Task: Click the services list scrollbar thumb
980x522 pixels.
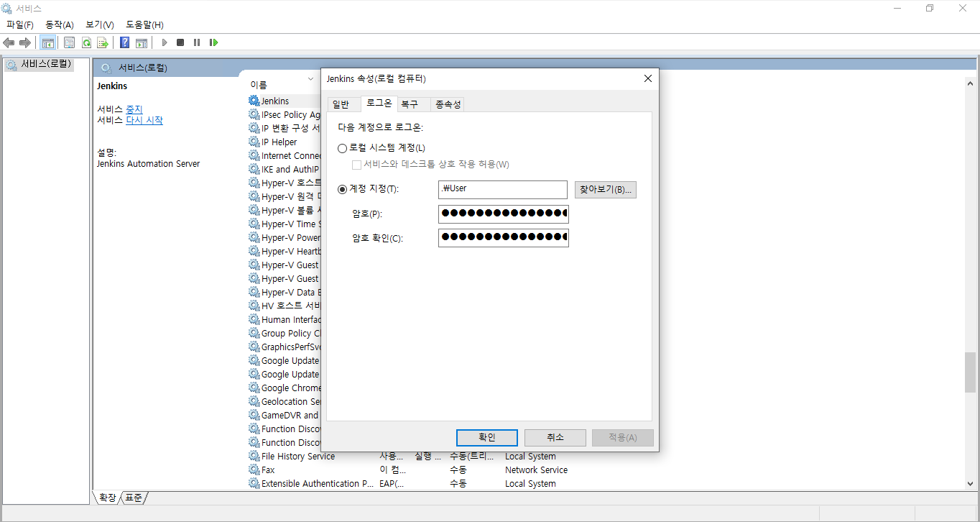Action: (970, 372)
